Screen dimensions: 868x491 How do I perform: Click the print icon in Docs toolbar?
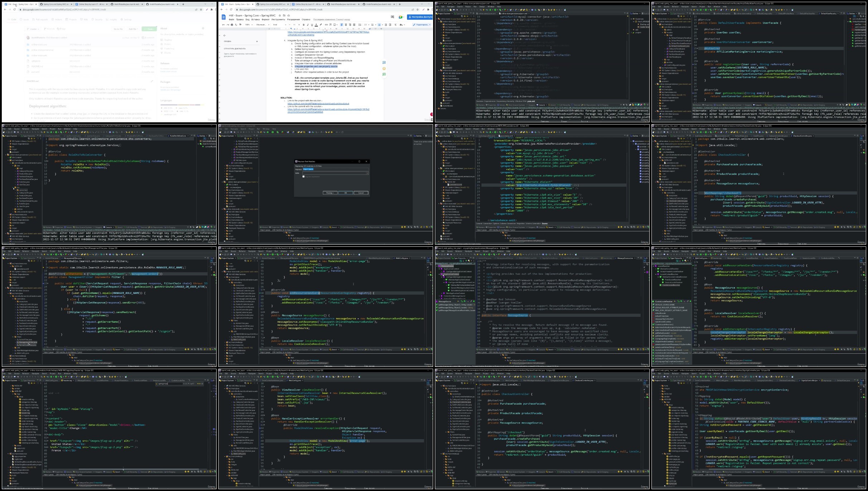232,25
